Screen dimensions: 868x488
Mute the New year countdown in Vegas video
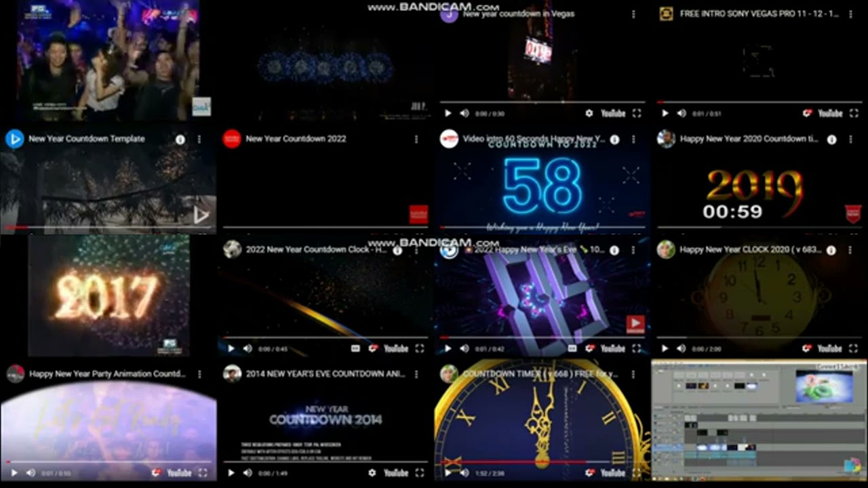tap(465, 113)
